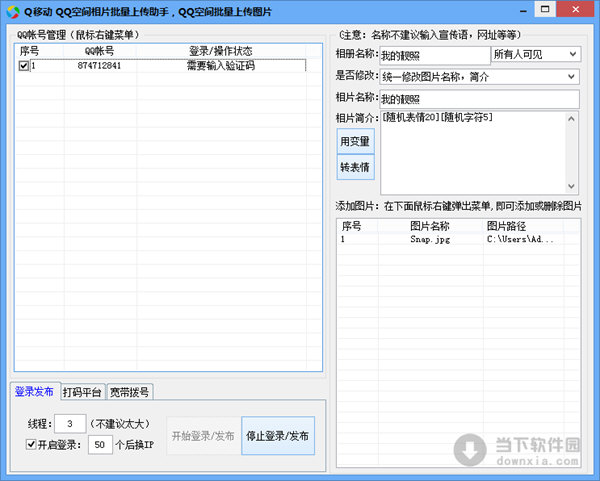Open the 宽带拨号 tab
The width and height of the screenshot is (600, 481).
[x=129, y=392]
